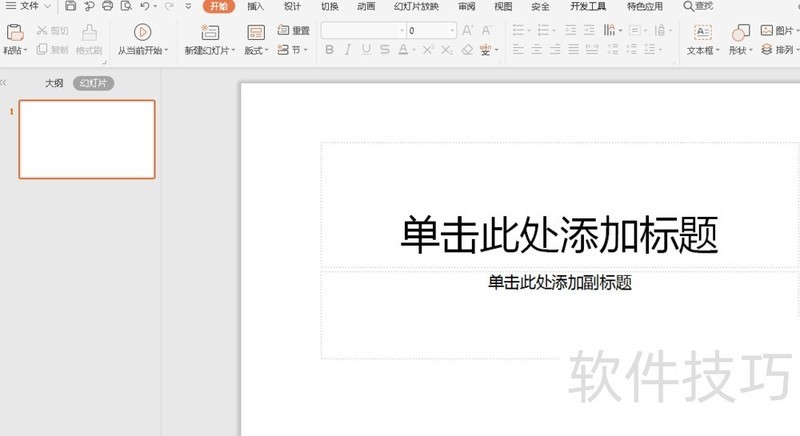
Task: Insert a text box with 文本框 icon
Action: point(701,32)
